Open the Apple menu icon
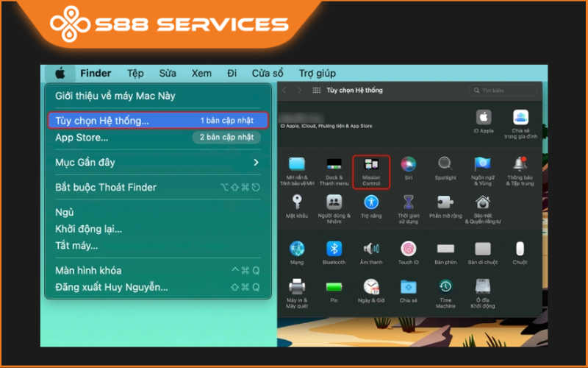Image resolution: width=588 pixels, height=368 pixels. click(60, 73)
